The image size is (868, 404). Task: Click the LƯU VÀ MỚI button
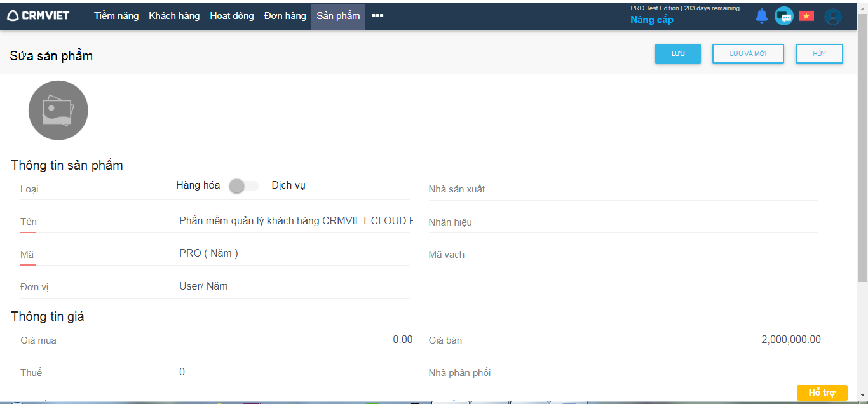748,54
